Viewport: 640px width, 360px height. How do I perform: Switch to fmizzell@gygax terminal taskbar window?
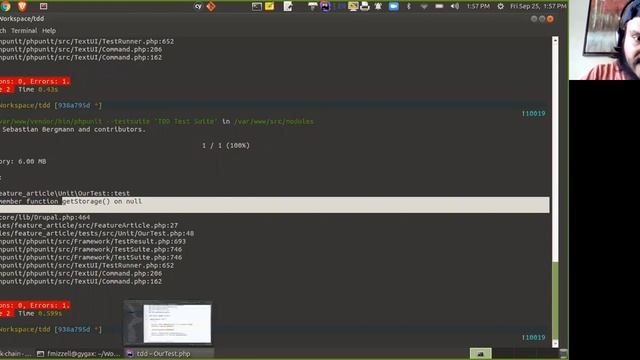79,353
